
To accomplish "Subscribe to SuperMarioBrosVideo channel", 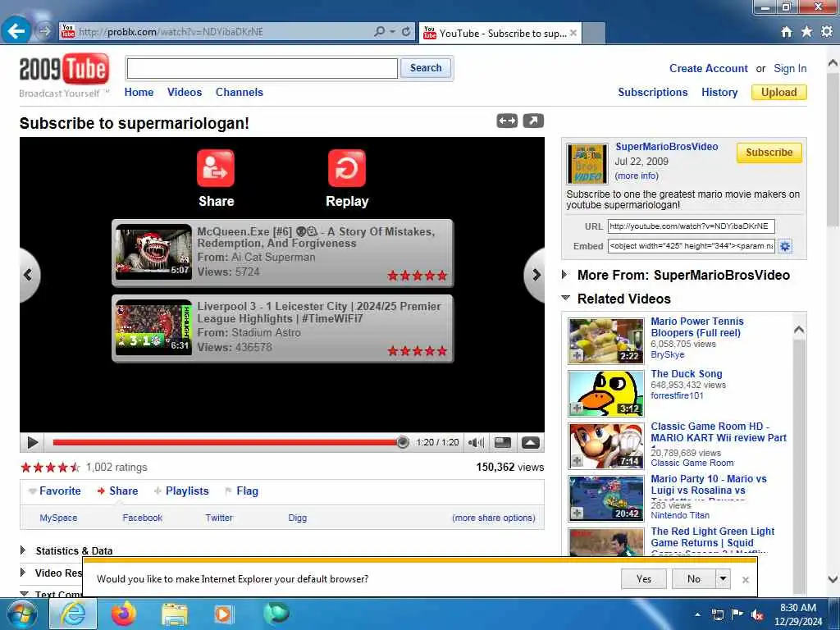I will pyautogui.click(x=769, y=153).
